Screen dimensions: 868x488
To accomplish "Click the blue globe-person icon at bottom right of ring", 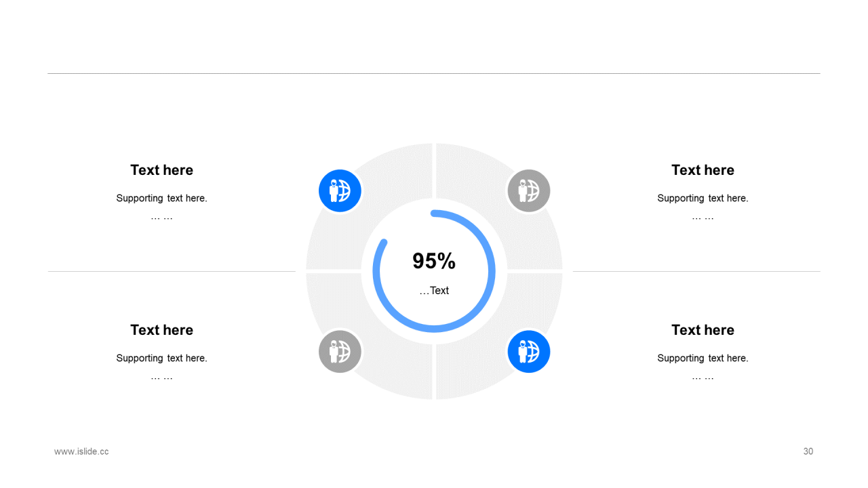I will 528,351.
